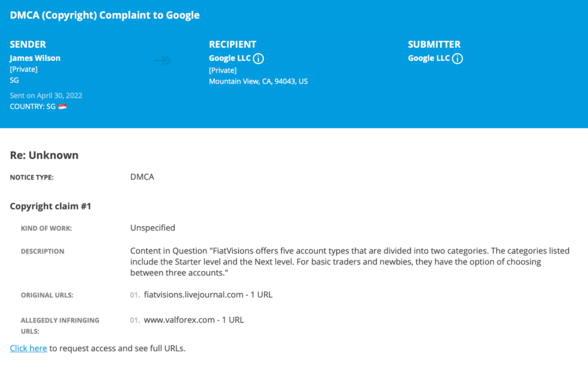The image size is (588, 370).
Task: Click recipient name Google LLC
Action: point(230,58)
